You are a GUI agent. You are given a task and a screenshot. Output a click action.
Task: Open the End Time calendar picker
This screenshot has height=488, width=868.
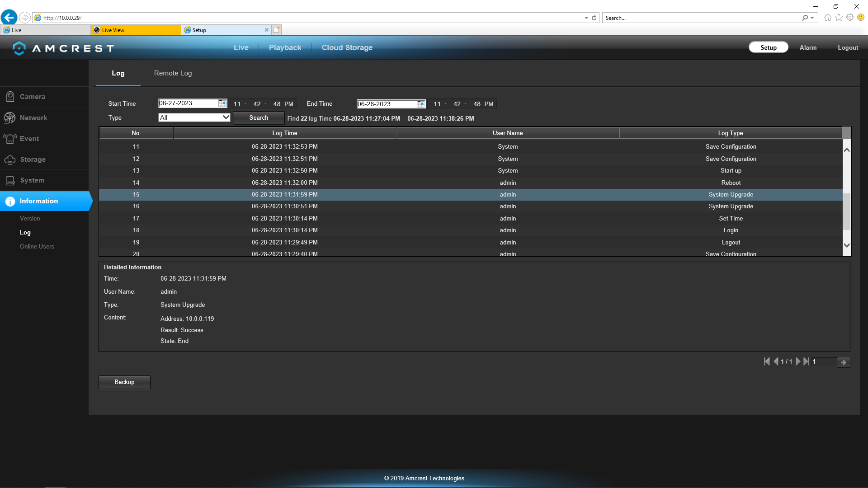pyautogui.click(x=421, y=104)
